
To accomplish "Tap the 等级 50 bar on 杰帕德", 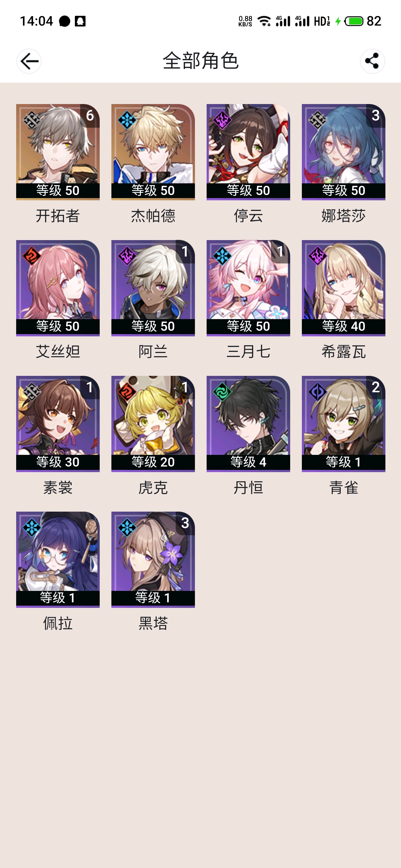I will point(153,190).
